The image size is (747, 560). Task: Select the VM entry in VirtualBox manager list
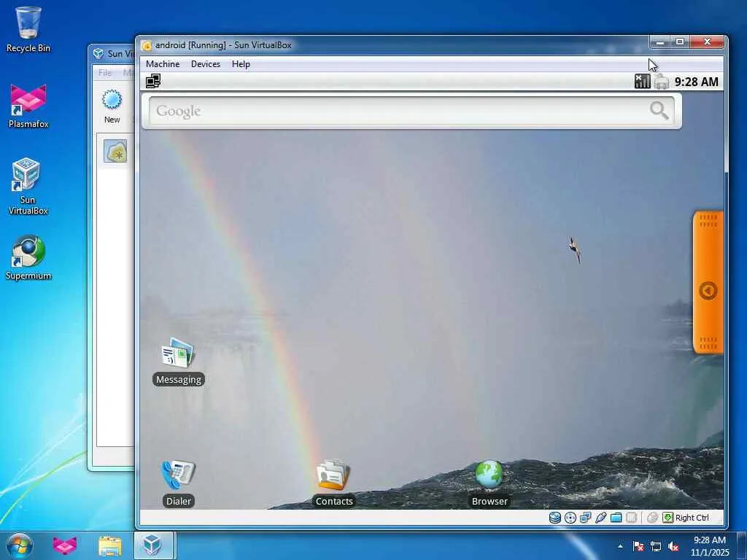pos(116,152)
